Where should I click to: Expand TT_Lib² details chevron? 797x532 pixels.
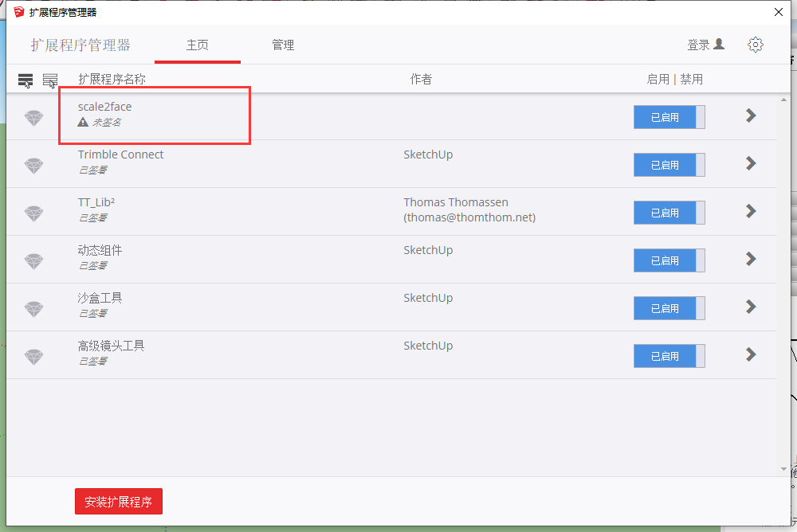tap(751, 211)
